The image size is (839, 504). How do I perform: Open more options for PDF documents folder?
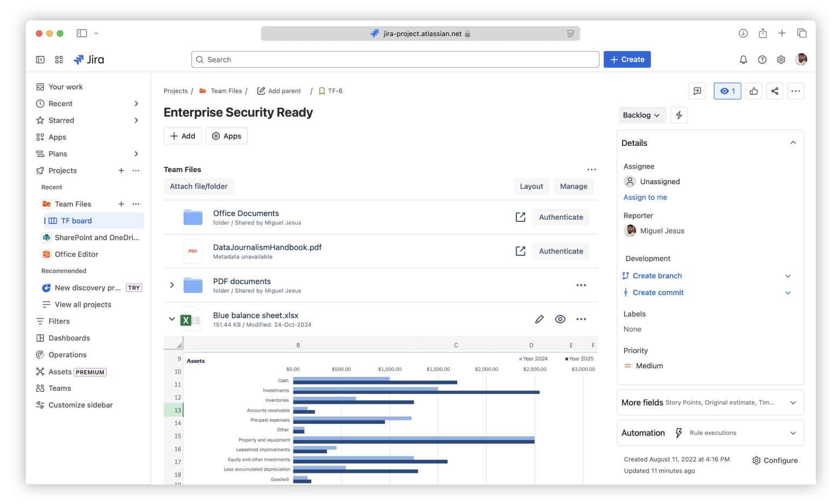coord(581,285)
